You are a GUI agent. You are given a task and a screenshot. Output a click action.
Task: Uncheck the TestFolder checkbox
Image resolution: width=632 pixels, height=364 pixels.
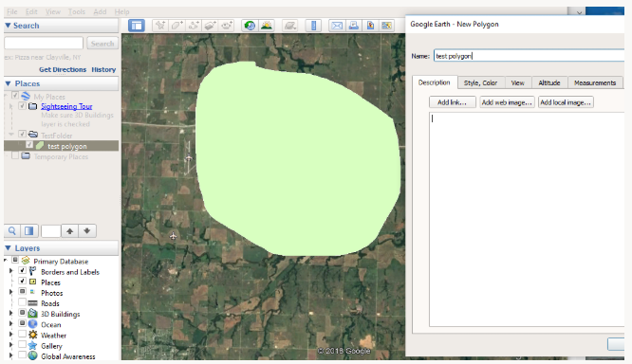coord(22,134)
